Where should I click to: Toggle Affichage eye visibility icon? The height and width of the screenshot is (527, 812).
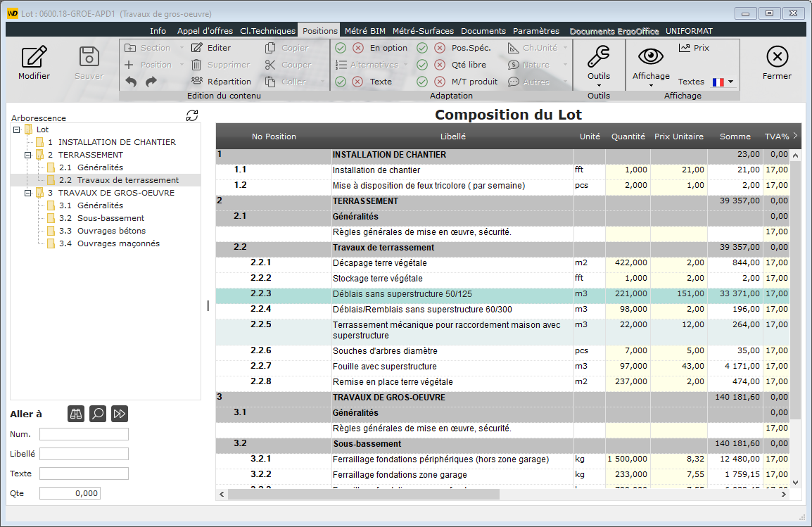650,56
